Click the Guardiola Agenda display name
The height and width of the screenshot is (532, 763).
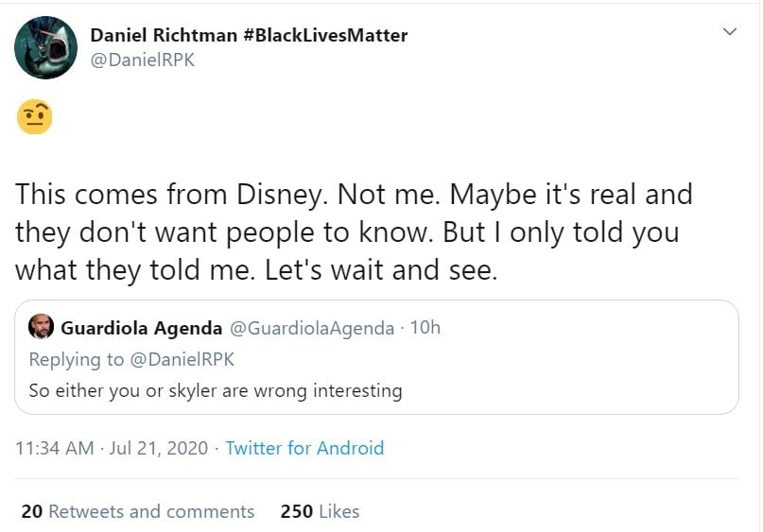(142, 328)
